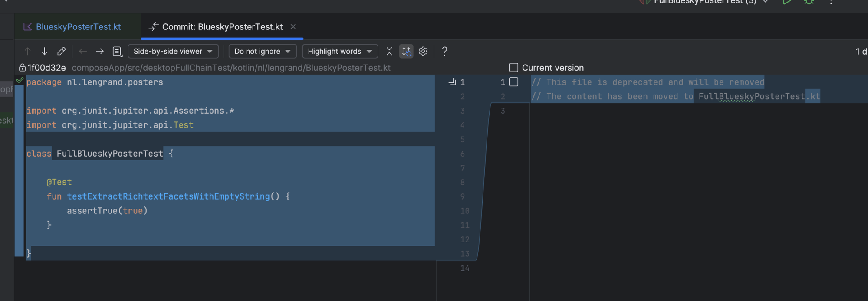Toggle synchronize scrolling button
Viewport: 868px width, 301px height.
point(406,51)
